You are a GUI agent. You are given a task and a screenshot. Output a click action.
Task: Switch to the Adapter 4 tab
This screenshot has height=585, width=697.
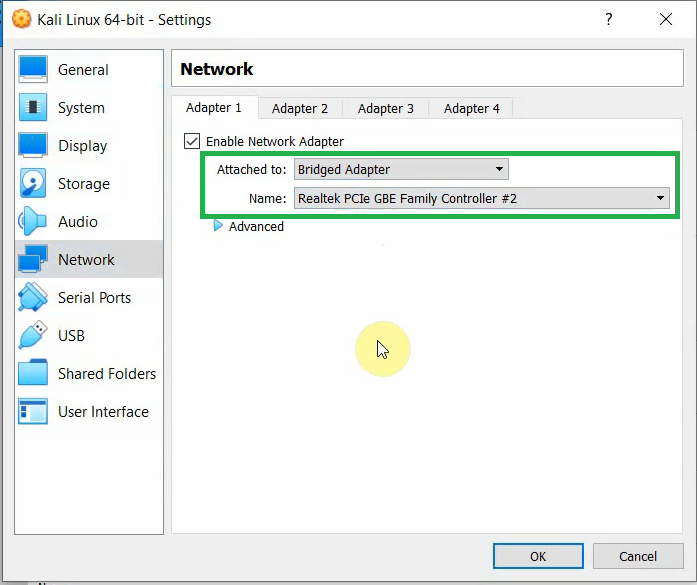[x=471, y=108]
